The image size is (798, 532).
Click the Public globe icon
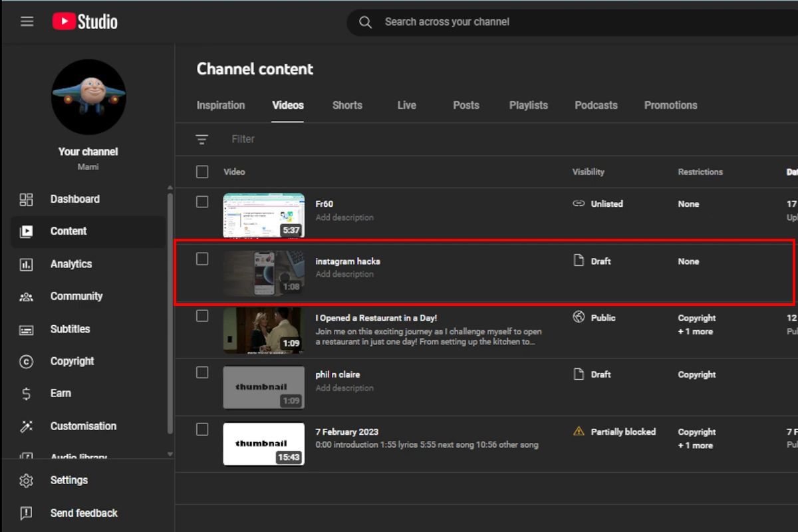[x=579, y=317]
